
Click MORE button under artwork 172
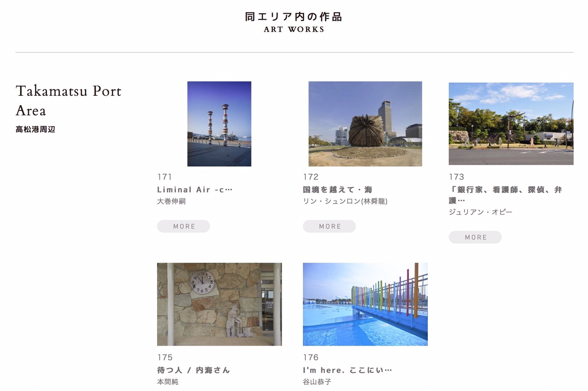pyautogui.click(x=329, y=226)
